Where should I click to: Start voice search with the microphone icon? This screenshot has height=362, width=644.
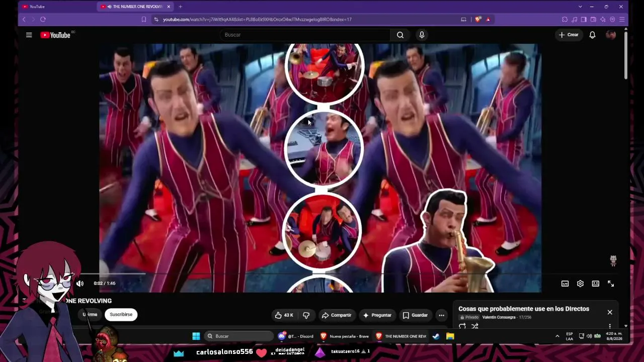422,35
